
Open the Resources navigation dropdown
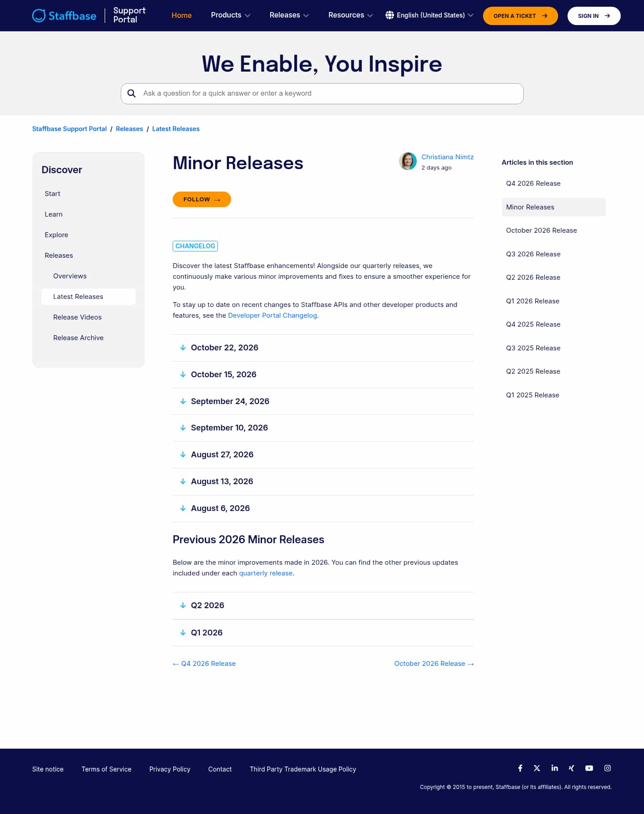tap(351, 15)
